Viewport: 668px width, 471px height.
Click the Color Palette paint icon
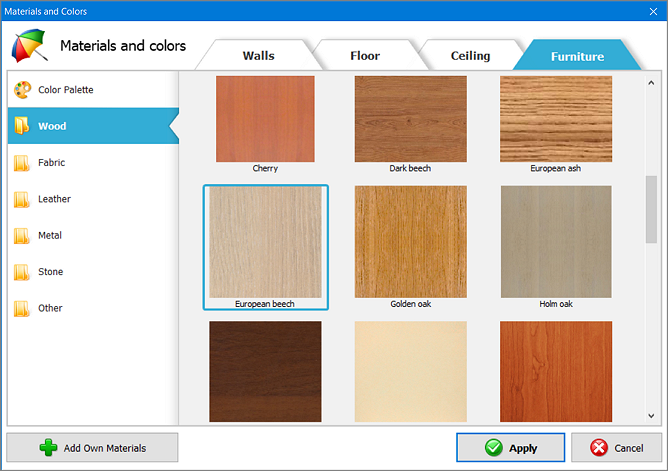[x=23, y=90]
